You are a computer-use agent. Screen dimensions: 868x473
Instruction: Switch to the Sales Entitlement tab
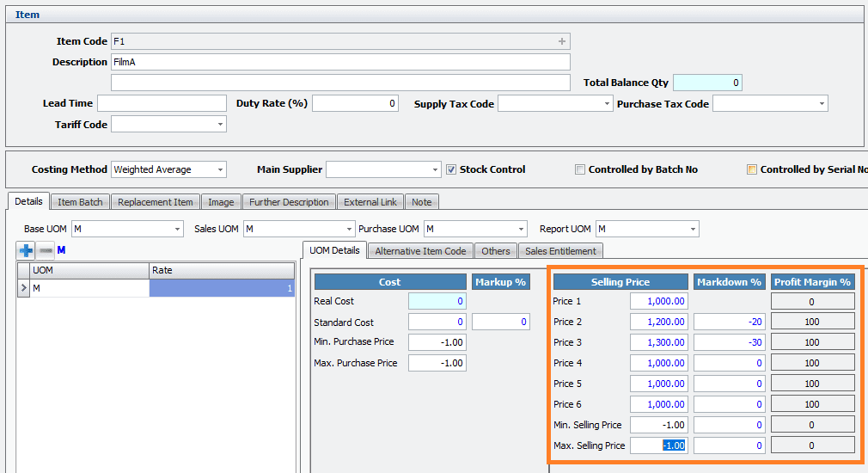click(561, 251)
